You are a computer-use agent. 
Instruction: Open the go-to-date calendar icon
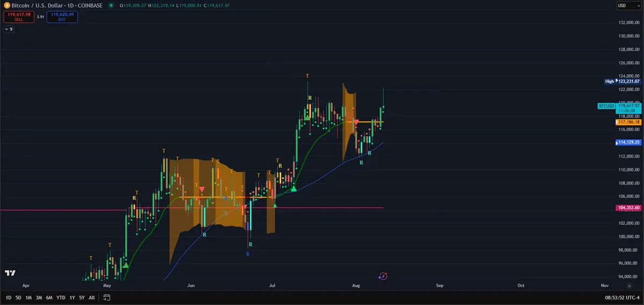107,297
